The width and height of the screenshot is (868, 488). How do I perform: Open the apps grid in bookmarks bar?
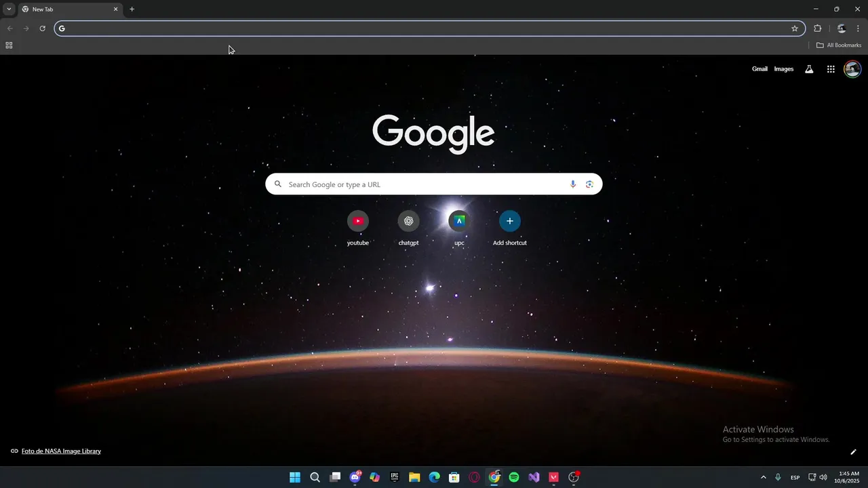(9, 45)
